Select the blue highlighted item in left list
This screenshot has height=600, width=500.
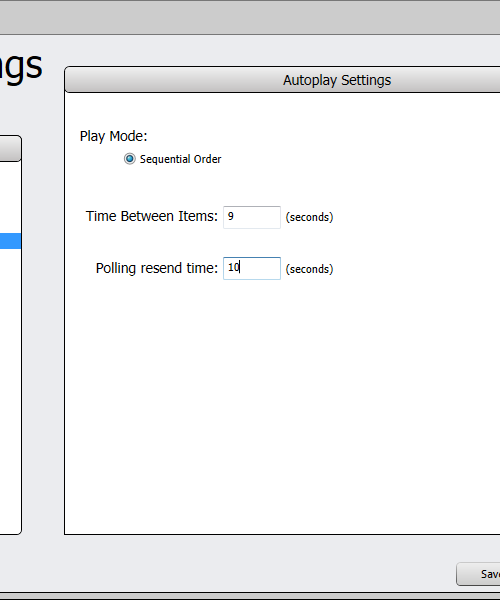point(10,241)
